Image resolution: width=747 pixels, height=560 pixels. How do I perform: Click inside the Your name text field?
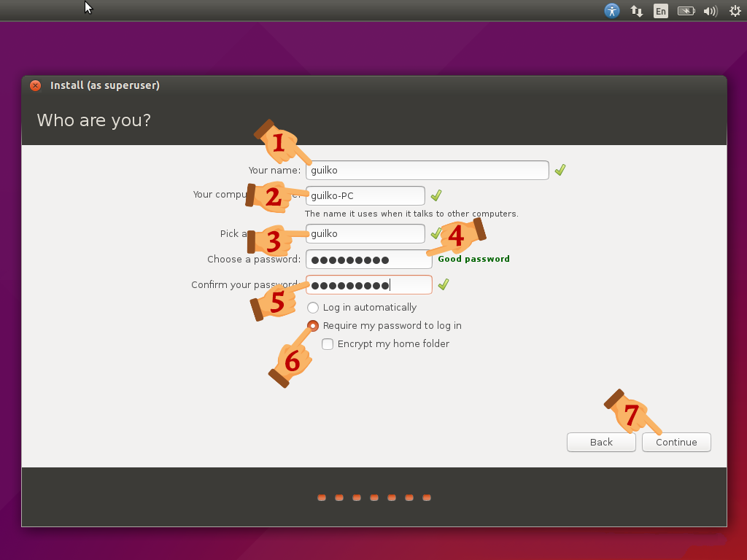427,169
